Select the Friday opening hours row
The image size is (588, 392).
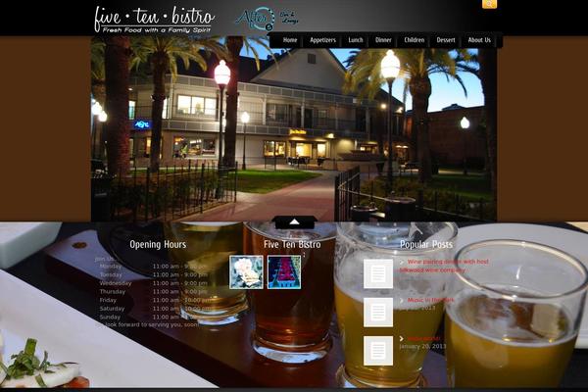pyautogui.click(x=155, y=300)
